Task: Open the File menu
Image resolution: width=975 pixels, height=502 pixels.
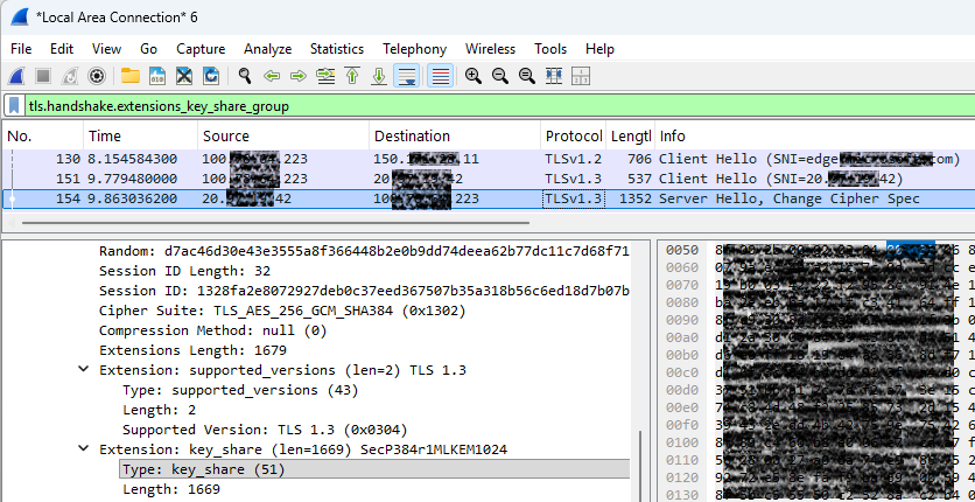Action: 21,49
